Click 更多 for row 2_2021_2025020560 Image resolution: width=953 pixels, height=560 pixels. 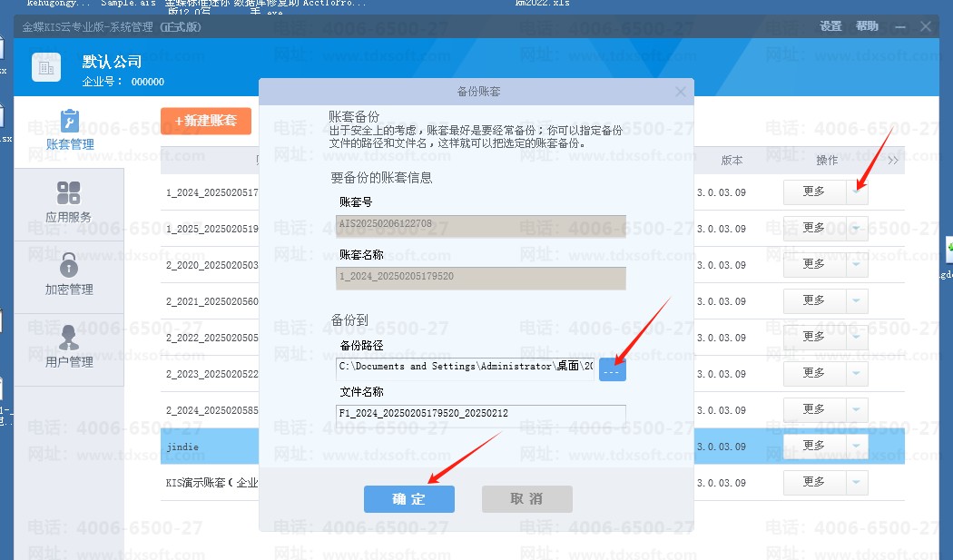tap(814, 301)
